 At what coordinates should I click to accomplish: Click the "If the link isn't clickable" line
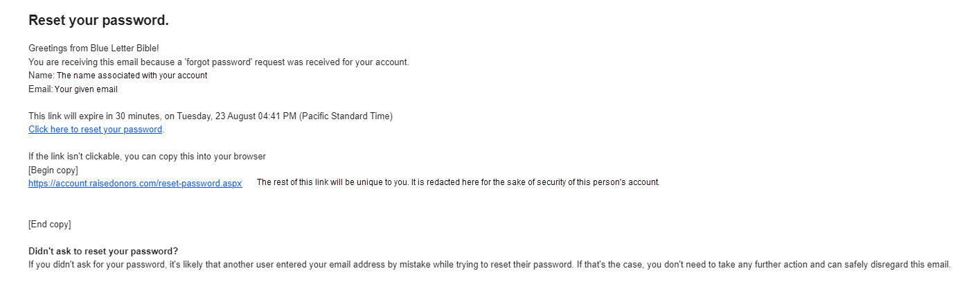point(147,157)
